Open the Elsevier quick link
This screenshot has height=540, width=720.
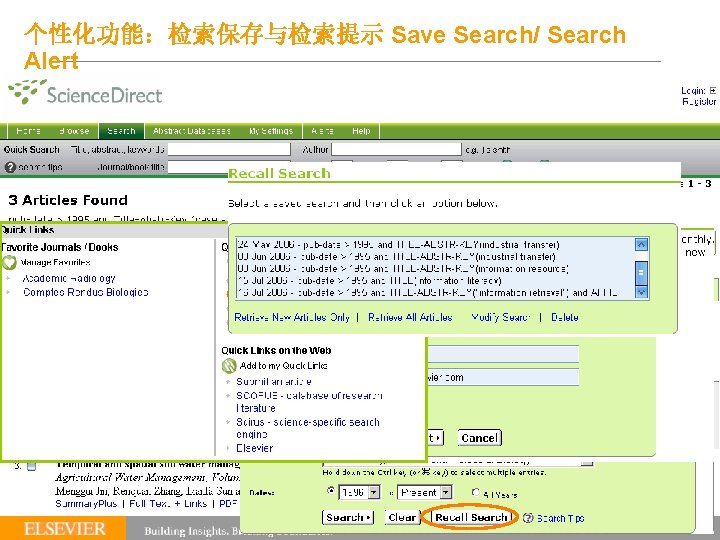[x=254, y=448]
